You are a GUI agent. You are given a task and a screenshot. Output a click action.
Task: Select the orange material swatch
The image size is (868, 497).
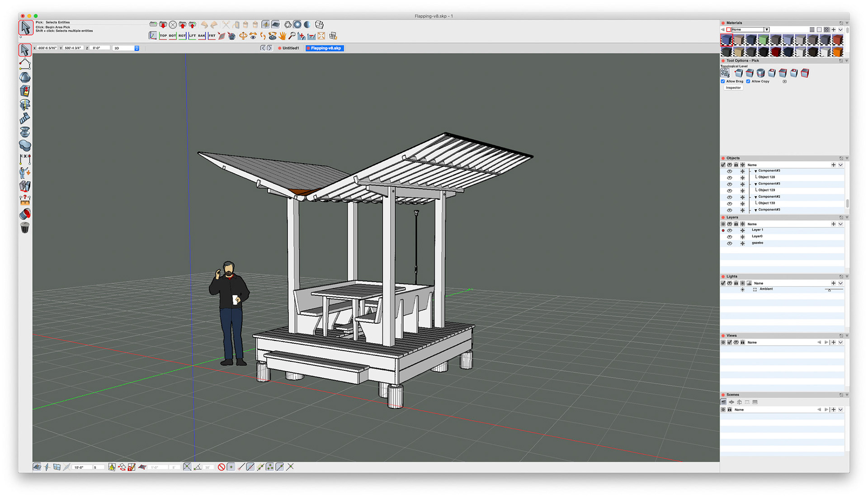tap(838, 52)
